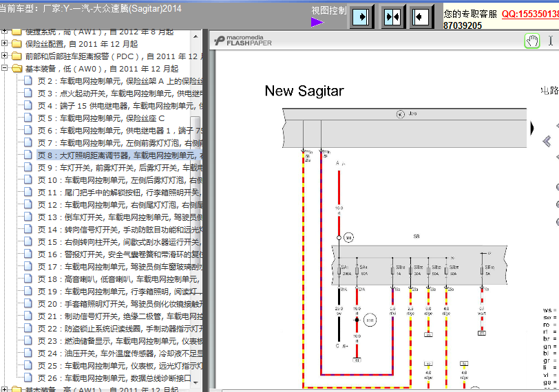
Task: Click the QQ customer service link
Action: (x=530, y=14)
